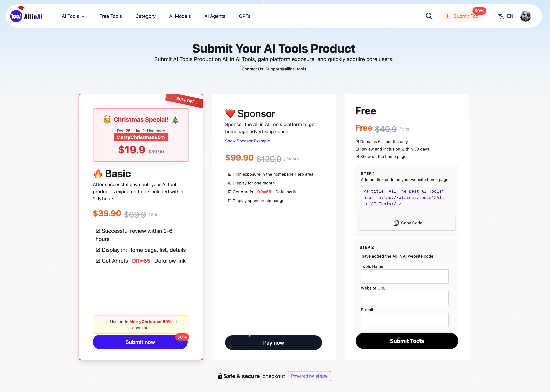Open the user profile avatar

click(x=525, y=16)
